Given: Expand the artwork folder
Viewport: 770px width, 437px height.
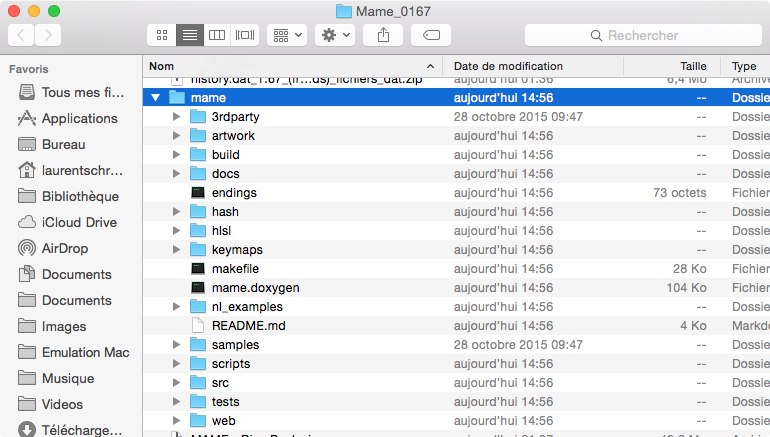Looking at the screenshot, I should 176,136.
